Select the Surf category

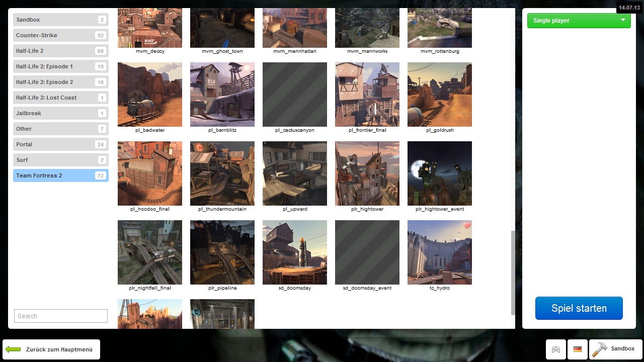(x=61, y=160)
